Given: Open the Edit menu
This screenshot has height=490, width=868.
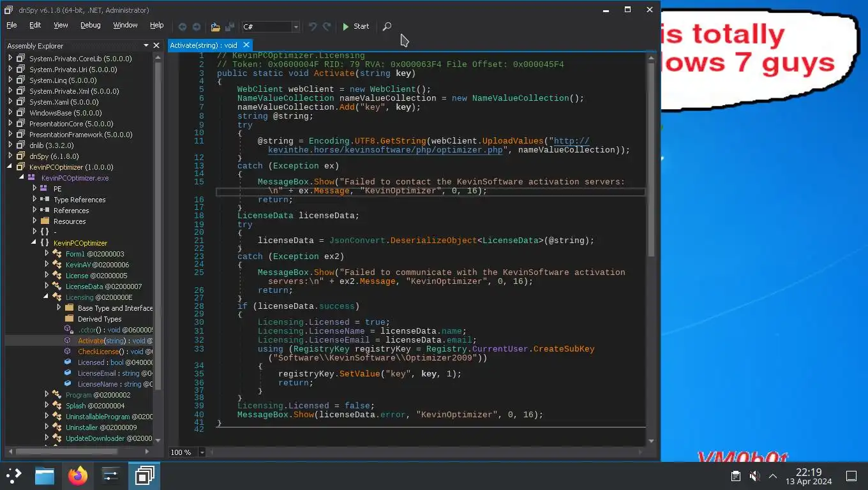Looking at the screenshot, I should 35,26.
